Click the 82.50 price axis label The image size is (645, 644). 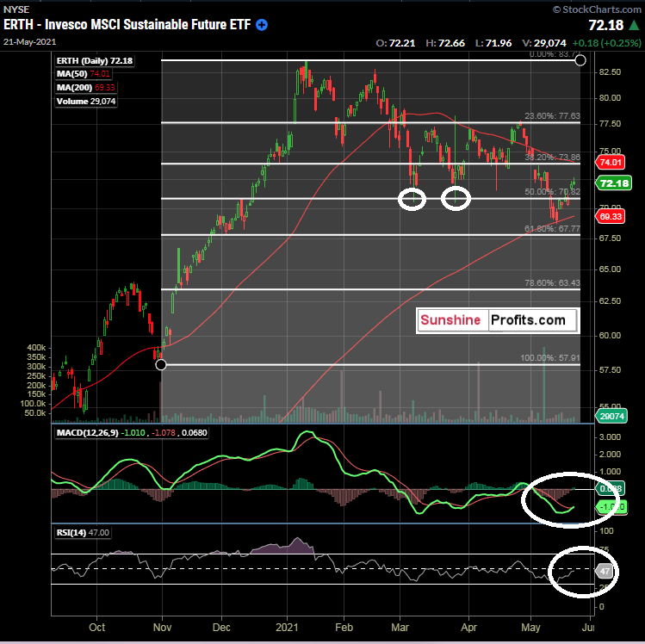(610, 72)
